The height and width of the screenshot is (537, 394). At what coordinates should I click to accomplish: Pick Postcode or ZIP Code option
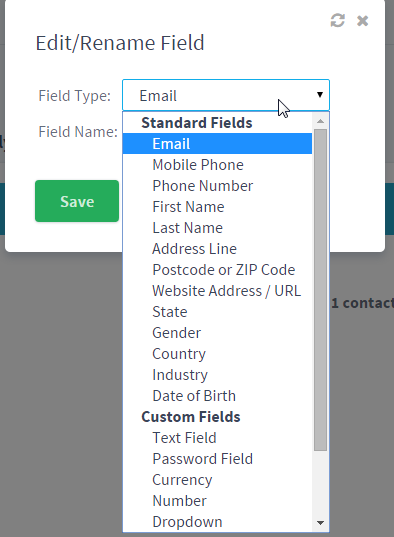tap(217, 270)
